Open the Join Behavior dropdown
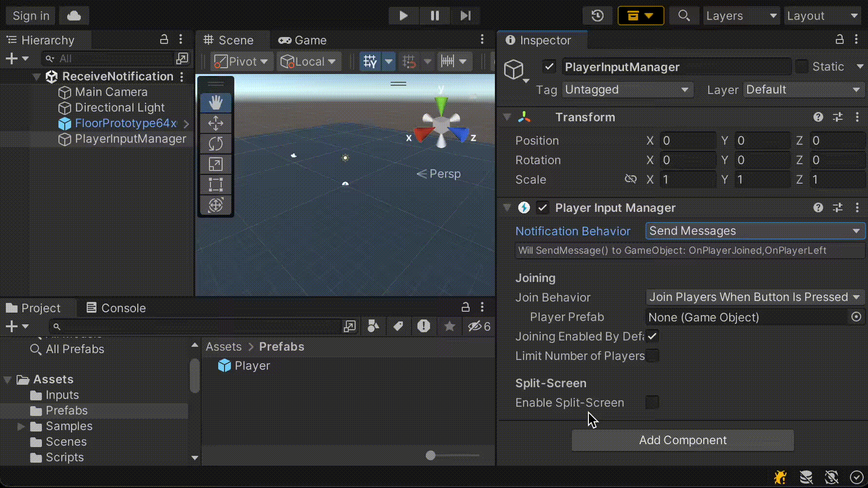The image size is (868, 488). pyautogui.click(x=755, y=297)
